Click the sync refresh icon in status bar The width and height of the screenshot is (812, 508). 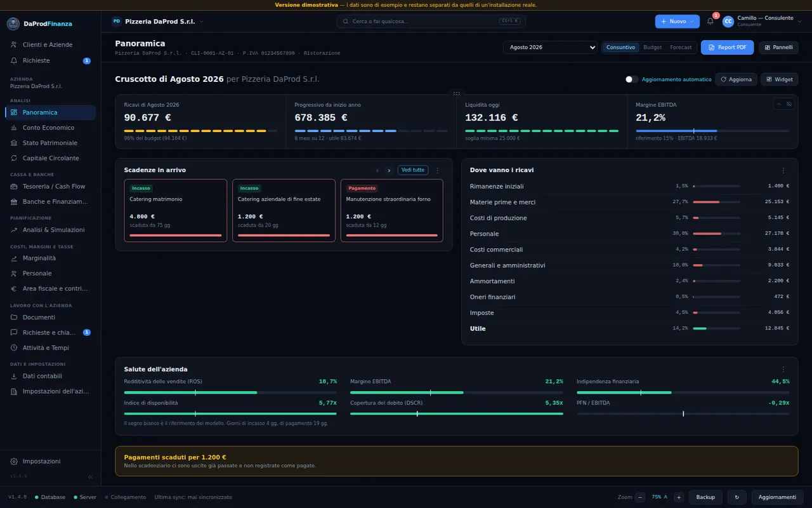pyautogui.click(x=737, y=497)
